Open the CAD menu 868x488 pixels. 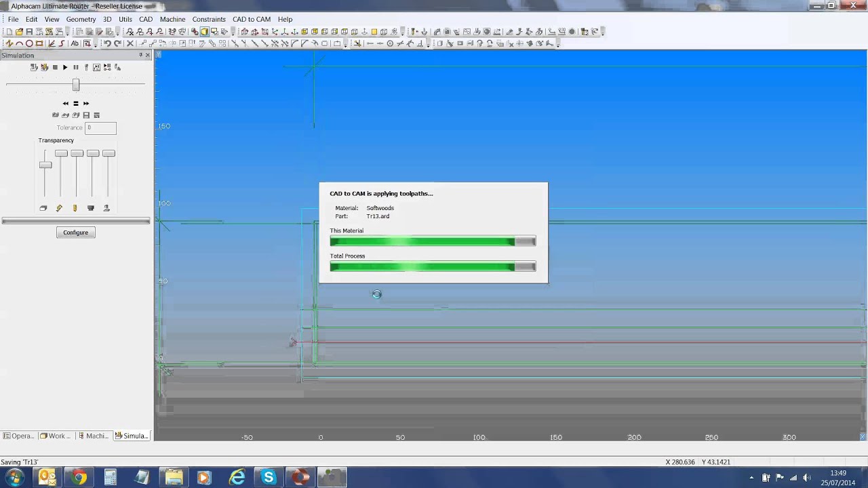146,19
